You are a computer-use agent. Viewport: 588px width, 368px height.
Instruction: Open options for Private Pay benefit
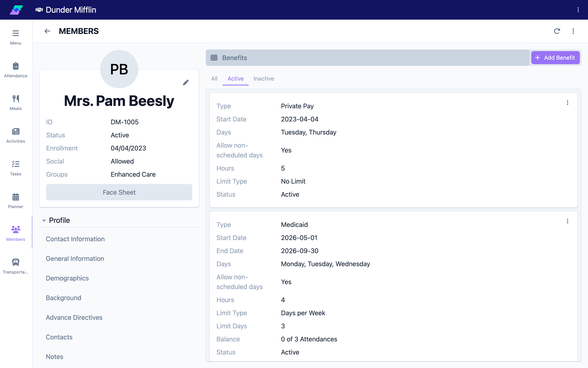568,103
